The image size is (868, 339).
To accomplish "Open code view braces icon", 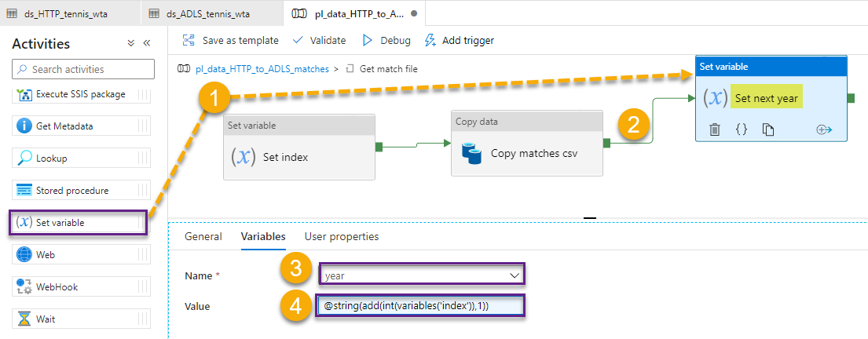I will [x=741, y=129].
